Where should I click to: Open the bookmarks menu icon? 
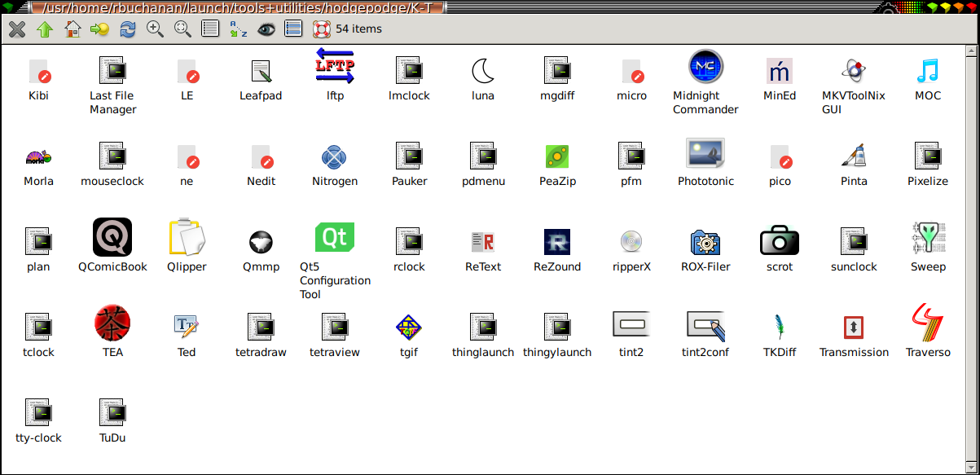pyautogui.click(x=100, y=29)
